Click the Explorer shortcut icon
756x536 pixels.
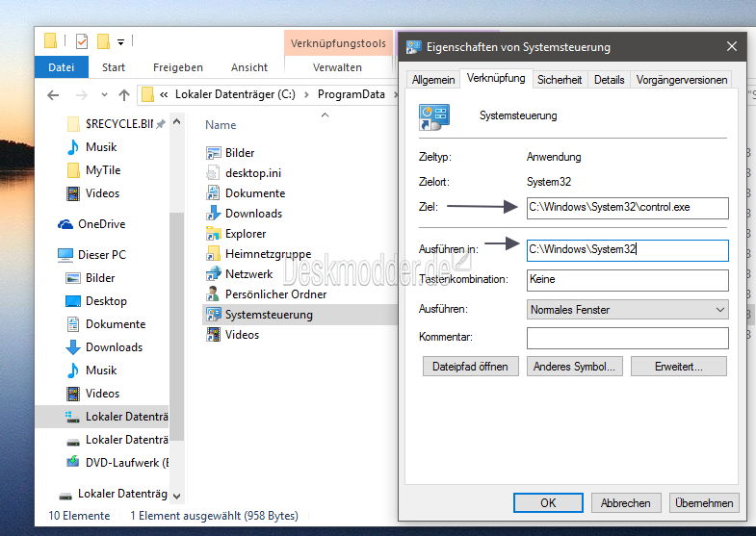click(213, 234)
